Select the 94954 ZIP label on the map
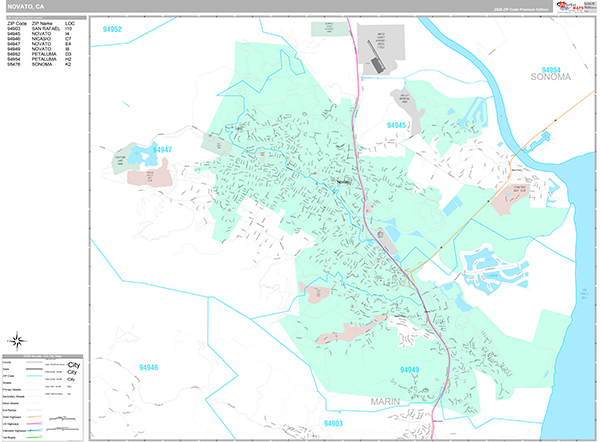 coord(551,70)
